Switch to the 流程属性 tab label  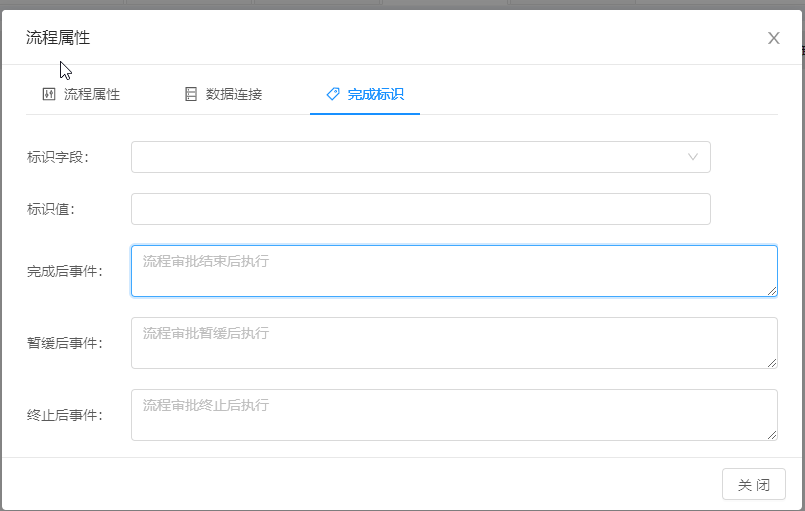point(92,94)
